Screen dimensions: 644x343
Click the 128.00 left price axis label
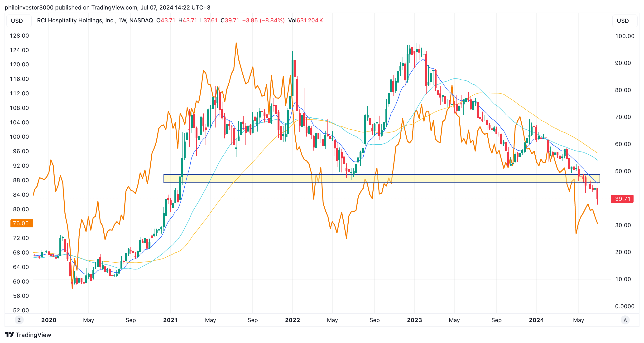19,35
